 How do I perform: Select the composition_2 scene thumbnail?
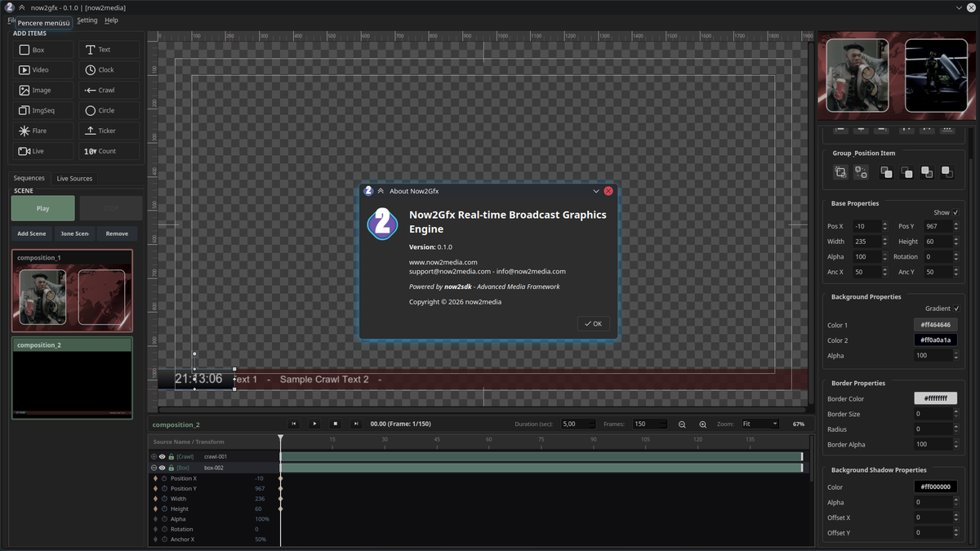72,379
